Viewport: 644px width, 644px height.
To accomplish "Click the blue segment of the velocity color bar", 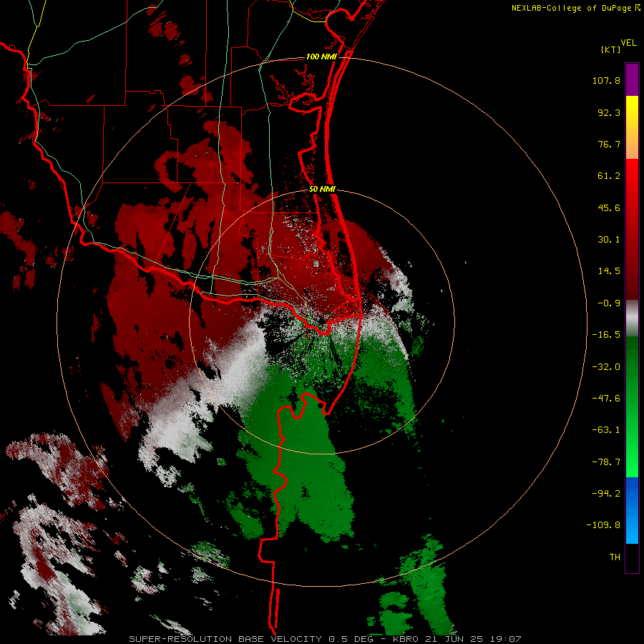I will [632, 510].
